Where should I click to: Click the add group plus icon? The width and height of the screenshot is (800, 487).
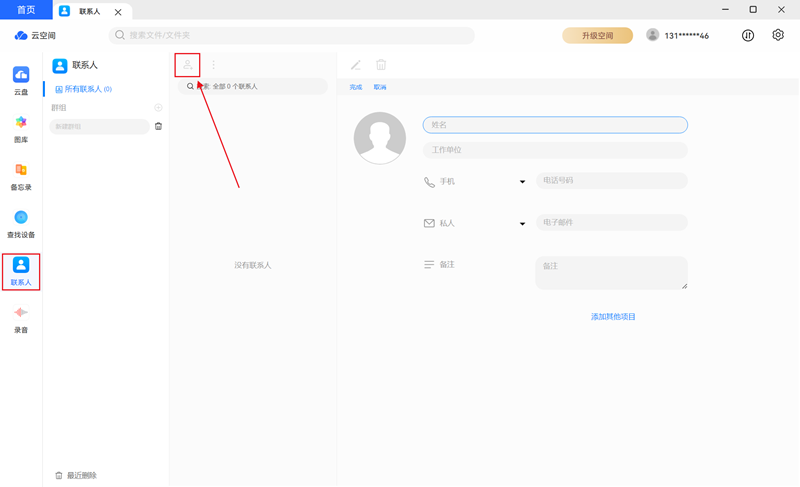coord(158,108)
